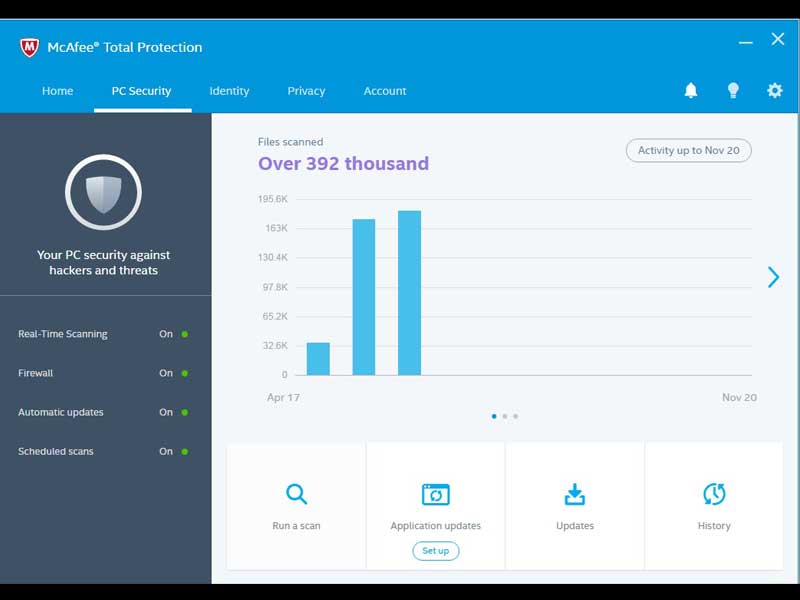Open the History clock icon

click(714, 494)
